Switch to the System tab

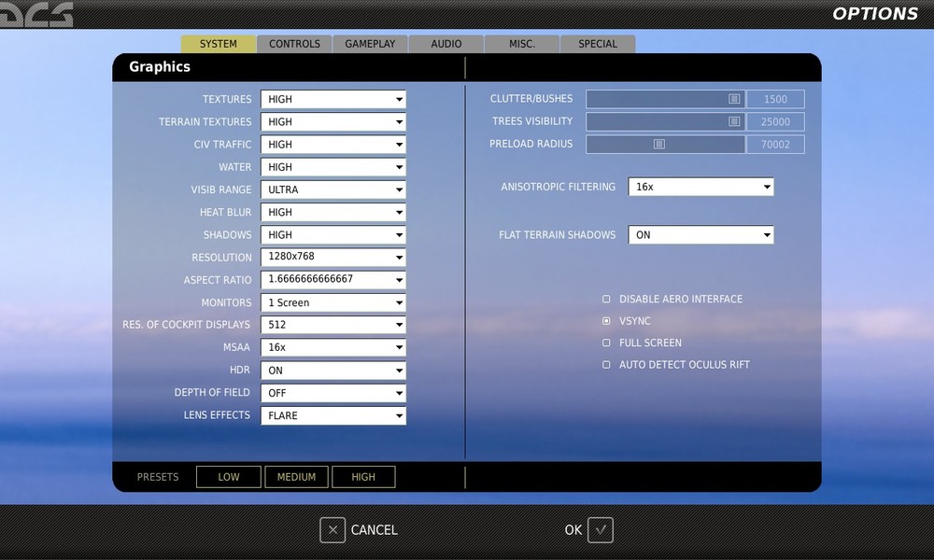[219, 44]
